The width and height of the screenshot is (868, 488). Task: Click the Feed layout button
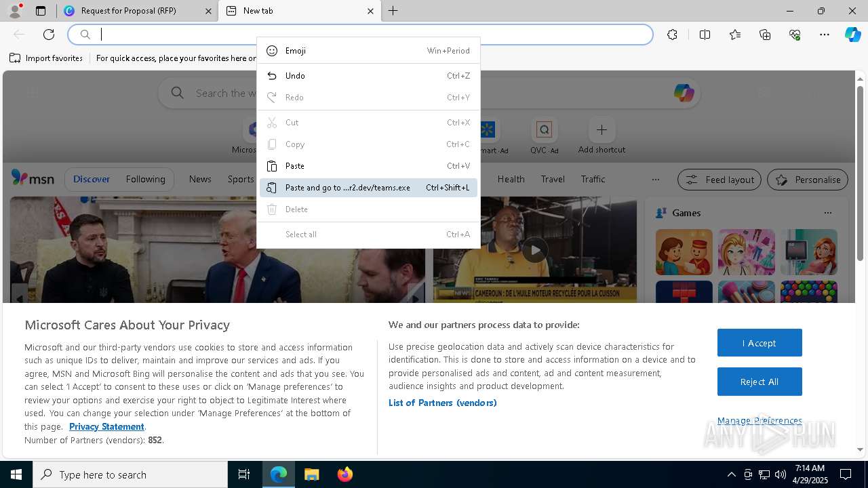pyautogui.click(x=719, y=180)
